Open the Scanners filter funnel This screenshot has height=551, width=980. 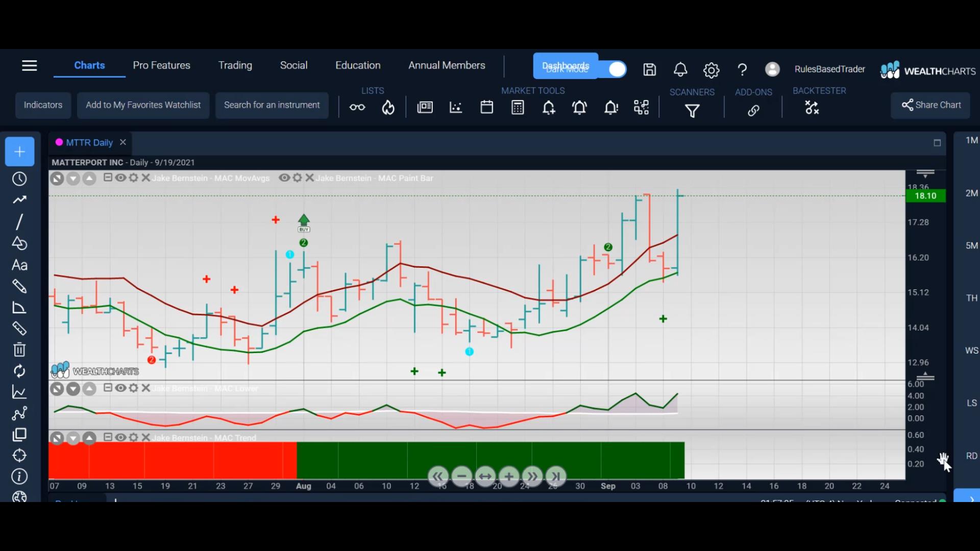[x=692, y=111]
